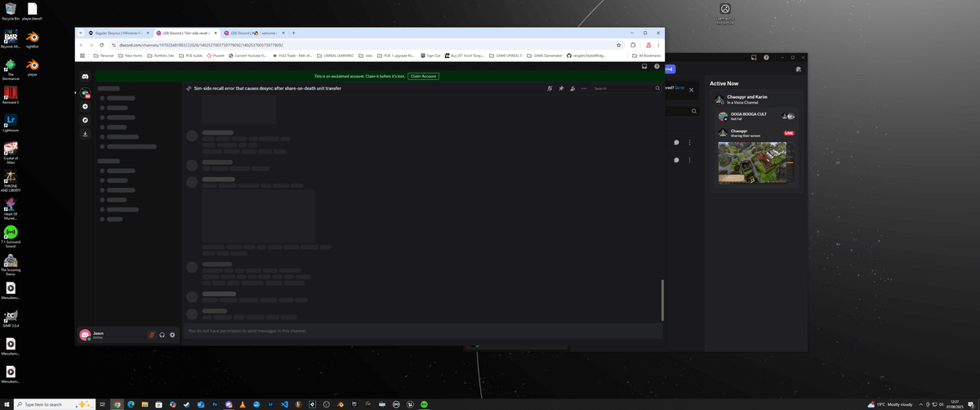Show the member list icon in header

[x=572, y=88]
